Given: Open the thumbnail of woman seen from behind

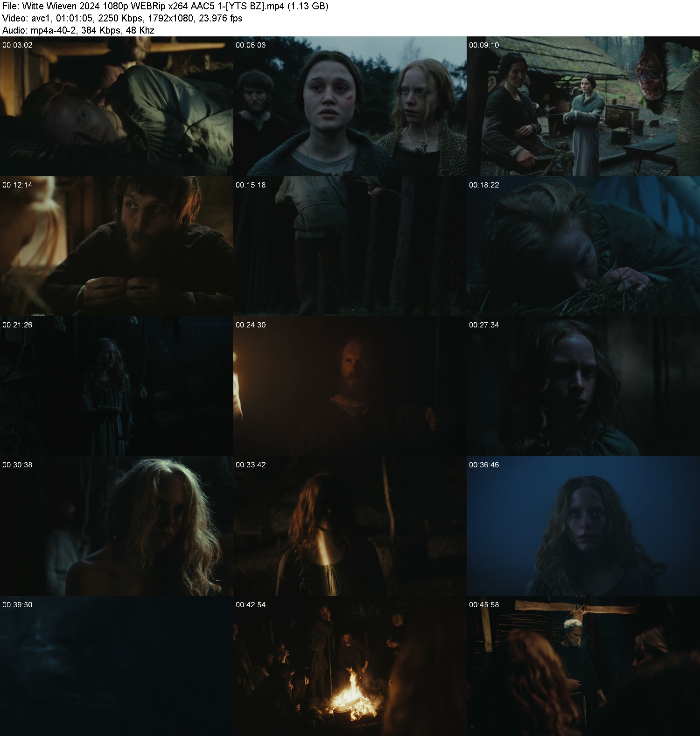Looking at the screenshot, I should tap(350, 526).
